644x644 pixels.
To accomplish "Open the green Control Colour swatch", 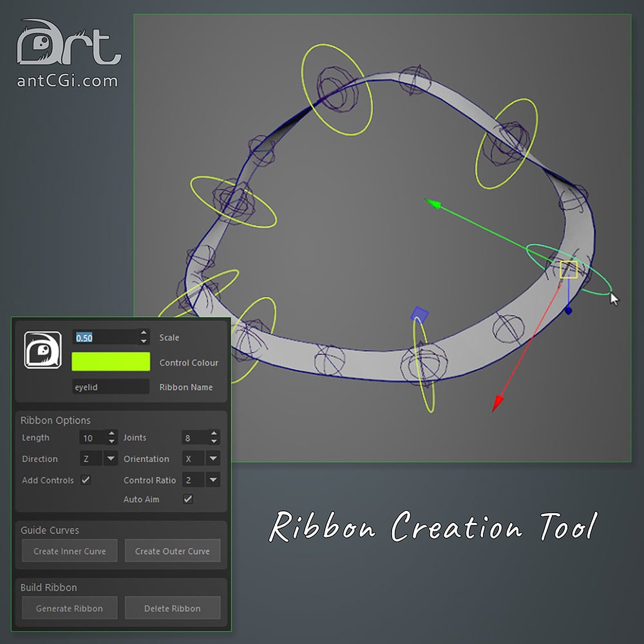I will 111,362.
